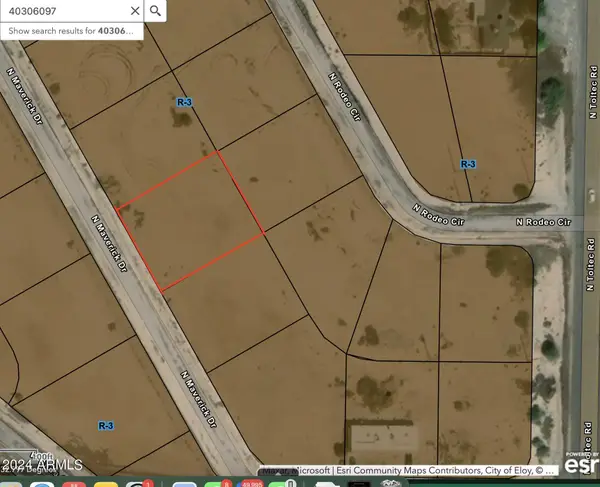The width and height of the screenshot is (600, 487).
Task: Clear the search box with the X icon
Action: (132, 11)
